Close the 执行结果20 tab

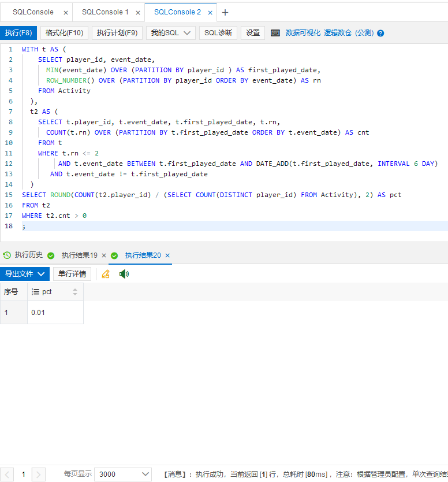[x=167, y=255]
